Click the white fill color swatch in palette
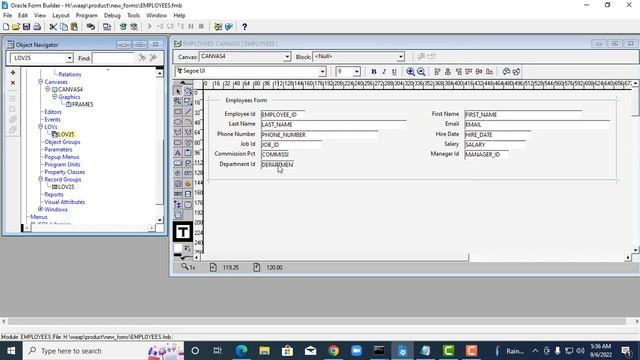The image size is (640, 360). coord(178,248)
